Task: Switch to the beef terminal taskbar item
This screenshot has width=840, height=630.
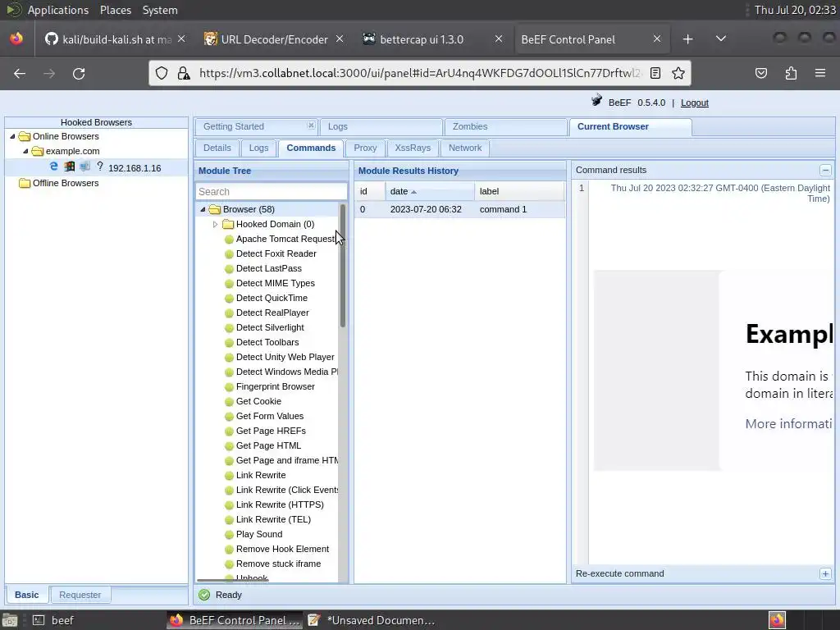Action: click(x=53, y=620)
